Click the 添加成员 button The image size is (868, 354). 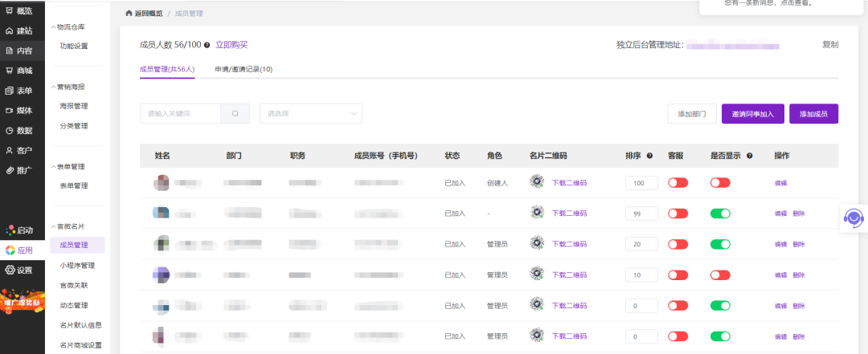(813, 114)
